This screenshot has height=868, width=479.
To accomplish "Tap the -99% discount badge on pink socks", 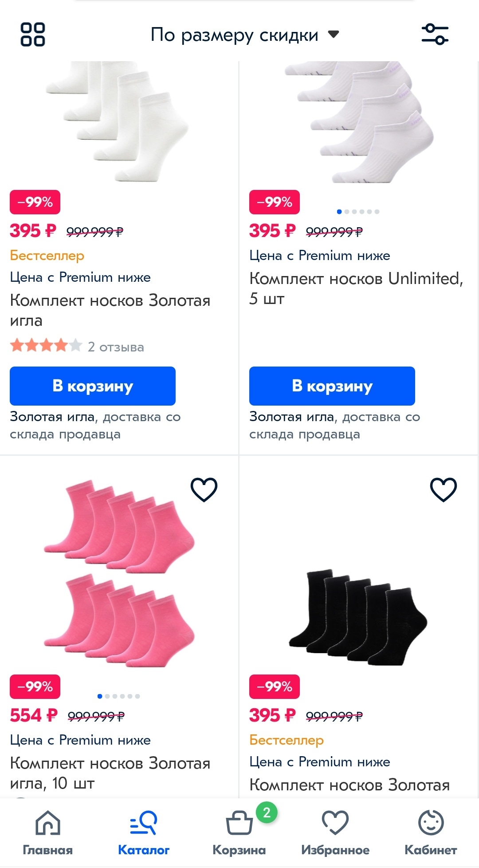I will (35, 687).
